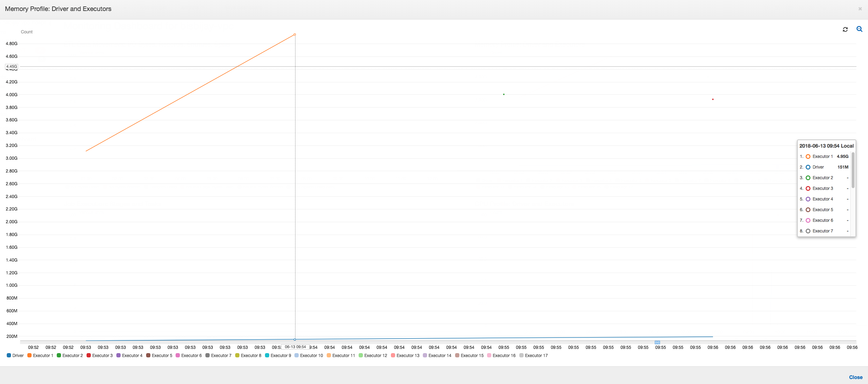Screen dimensions: 868x384
Task: Click the refresh icon to reload the chart
Action: 845,29
